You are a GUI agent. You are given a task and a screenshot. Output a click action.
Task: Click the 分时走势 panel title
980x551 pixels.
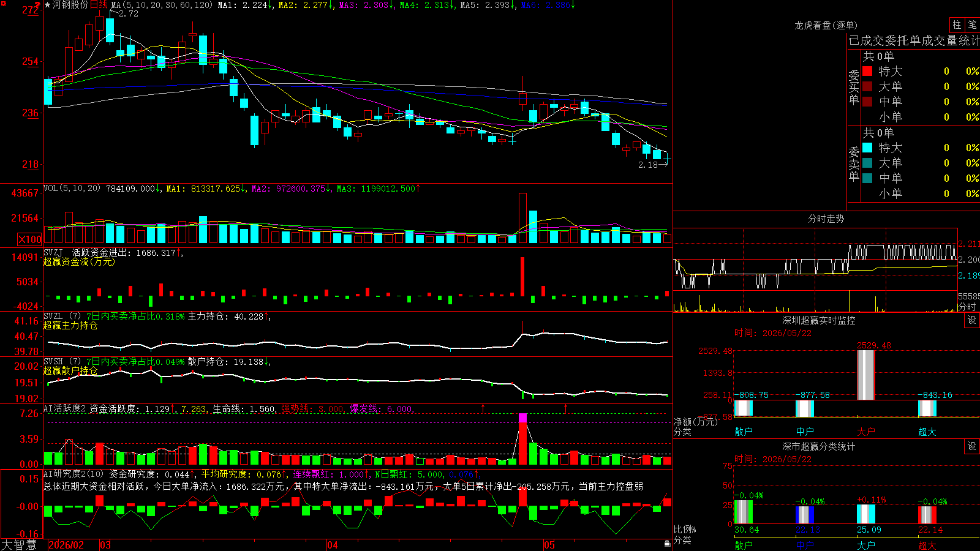(826, 219)
